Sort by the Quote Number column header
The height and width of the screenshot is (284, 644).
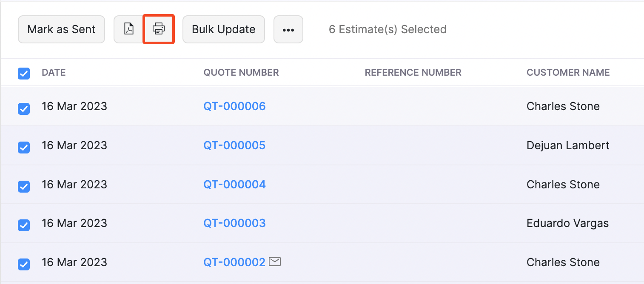(x=241, y=73)
